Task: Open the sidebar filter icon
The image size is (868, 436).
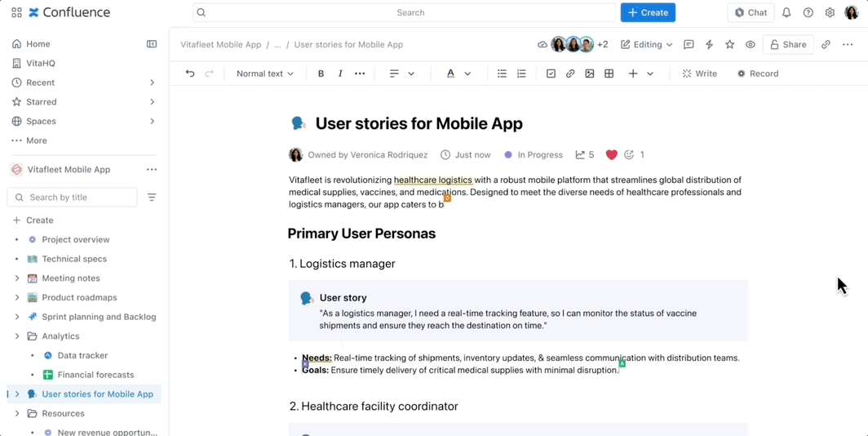Action: (152, 198)
